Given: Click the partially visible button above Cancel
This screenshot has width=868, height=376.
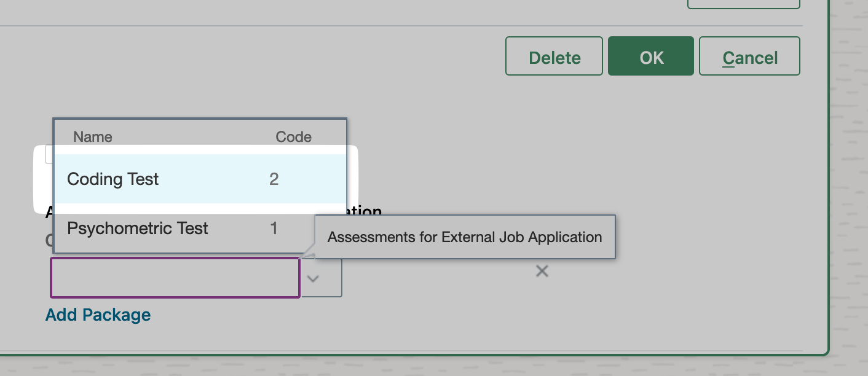Looking at the screenshot, I should (743, 4).
